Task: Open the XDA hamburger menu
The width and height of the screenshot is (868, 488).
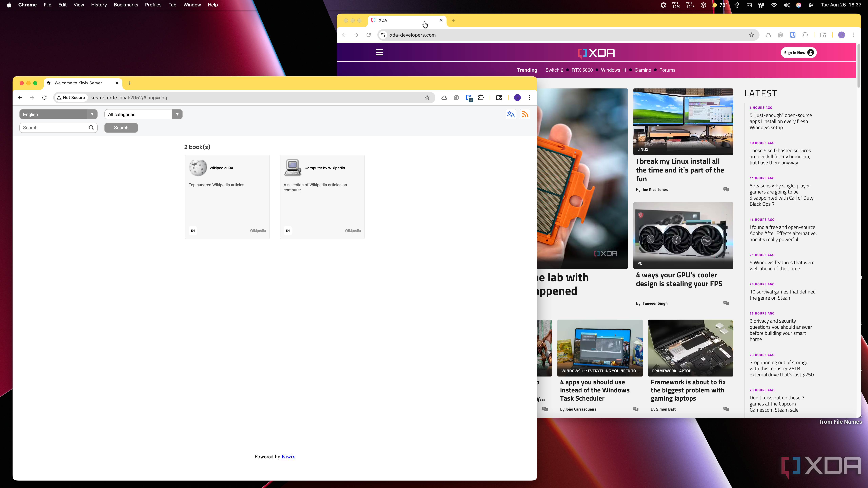Action: point(379,53)
